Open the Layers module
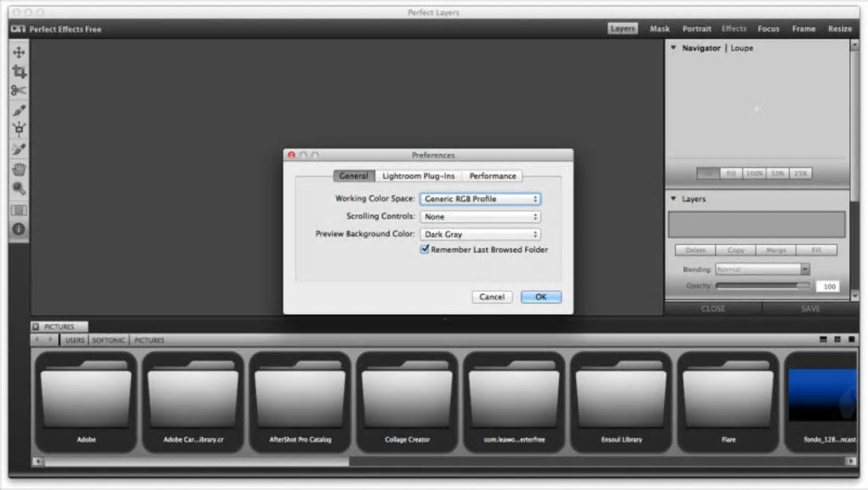 [623, 28]
